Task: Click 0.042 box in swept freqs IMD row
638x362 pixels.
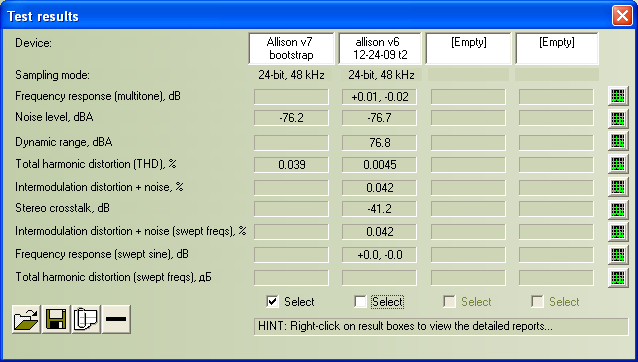Action: pos(379,232)
